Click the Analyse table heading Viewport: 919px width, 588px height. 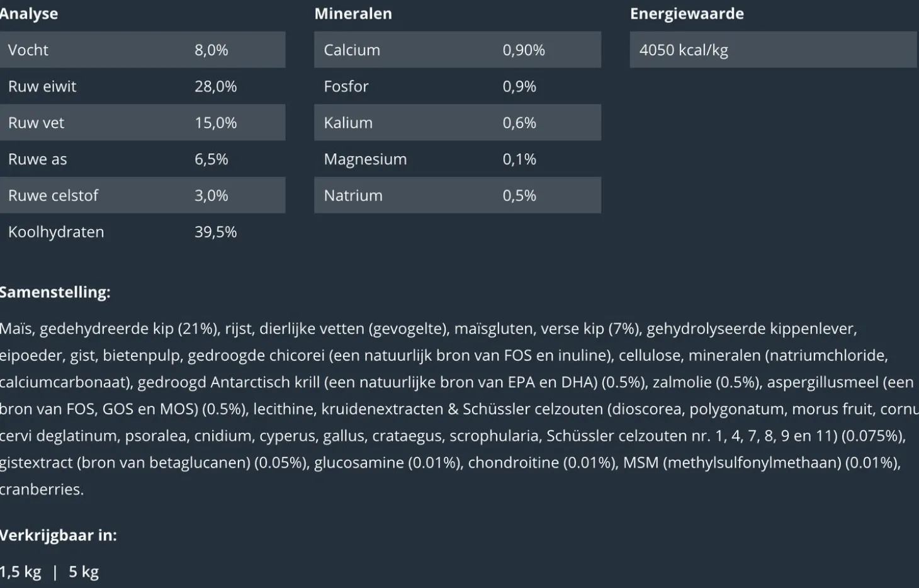click(x=29, y=14)
